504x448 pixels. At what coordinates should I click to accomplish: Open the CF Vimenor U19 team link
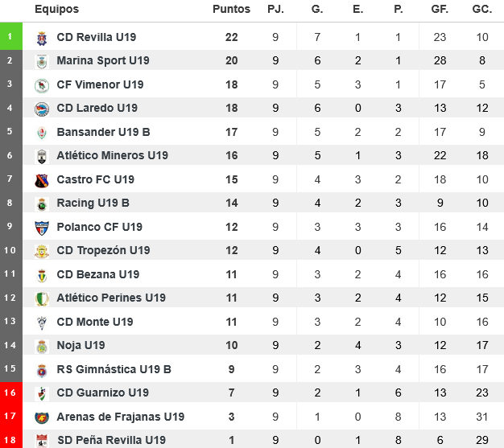(100, 84)
